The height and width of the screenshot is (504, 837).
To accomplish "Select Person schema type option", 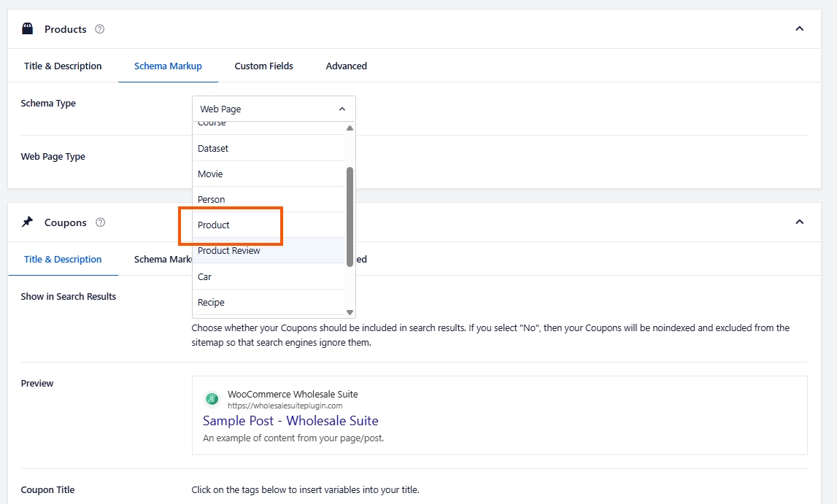I will coord(212,200).
